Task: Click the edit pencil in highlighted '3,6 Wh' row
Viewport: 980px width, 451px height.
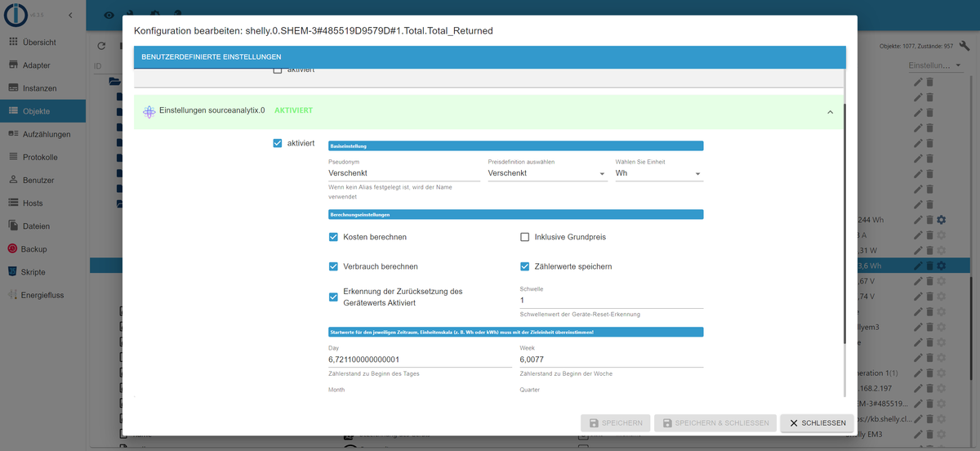Action: pos(918,266)
